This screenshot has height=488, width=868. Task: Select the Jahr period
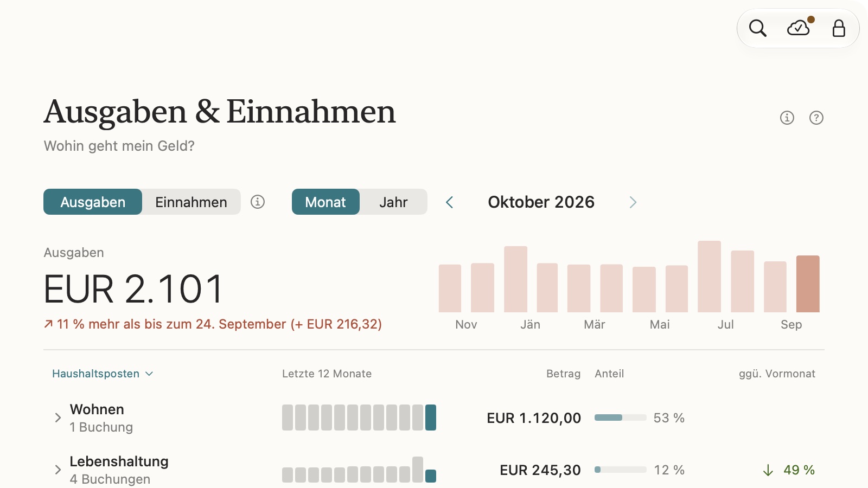(393, 202)
